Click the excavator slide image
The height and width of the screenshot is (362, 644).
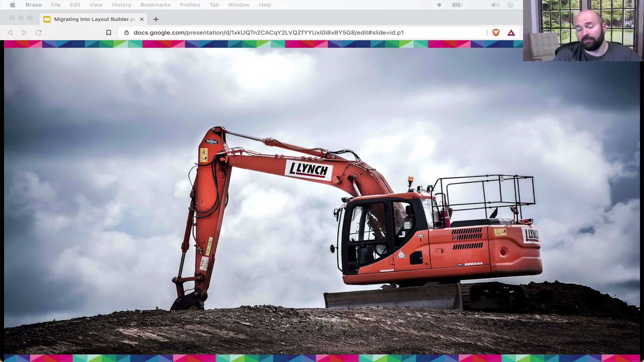click(x=322, y=201)
